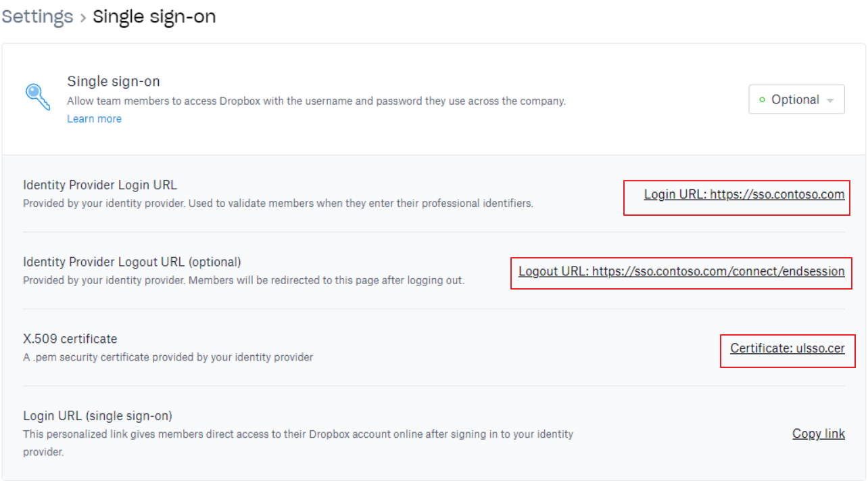Click Copy link for single sign-on URL
The height and width of the screenshot is (481, 868).
pyautogui.click(x=819, y=434)
